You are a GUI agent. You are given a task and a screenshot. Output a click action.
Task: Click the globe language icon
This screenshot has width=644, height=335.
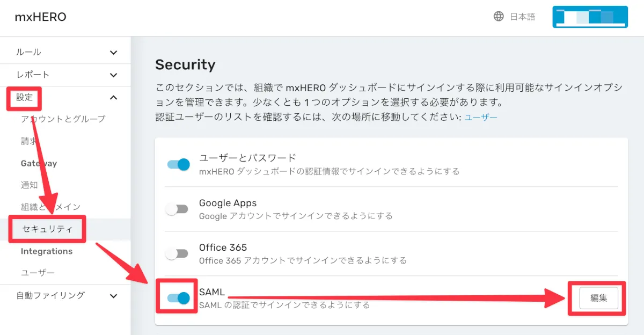click(x=499, y=17)
